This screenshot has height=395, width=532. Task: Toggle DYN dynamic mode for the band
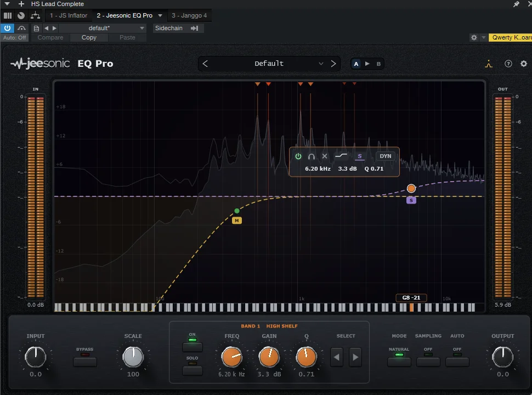[x=386, y=156]
